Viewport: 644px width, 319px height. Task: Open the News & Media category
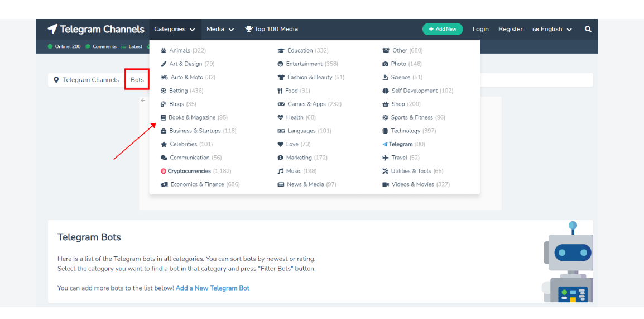click(x=307, y=184)
